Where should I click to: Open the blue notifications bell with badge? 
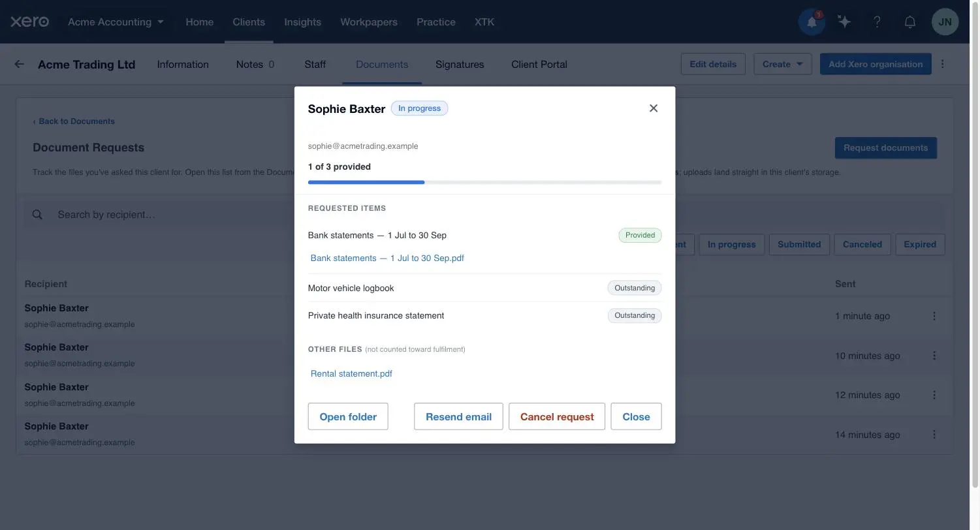[812, 22]
